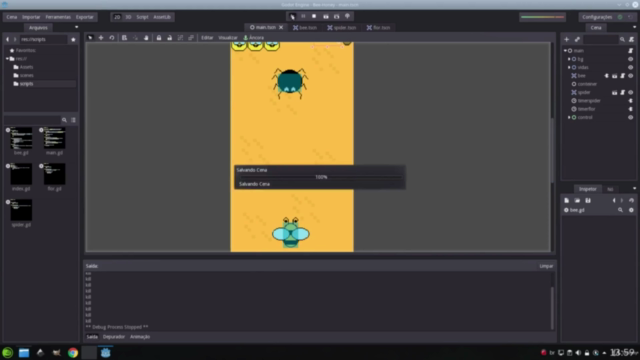Add a new node with plus icon

567,39
